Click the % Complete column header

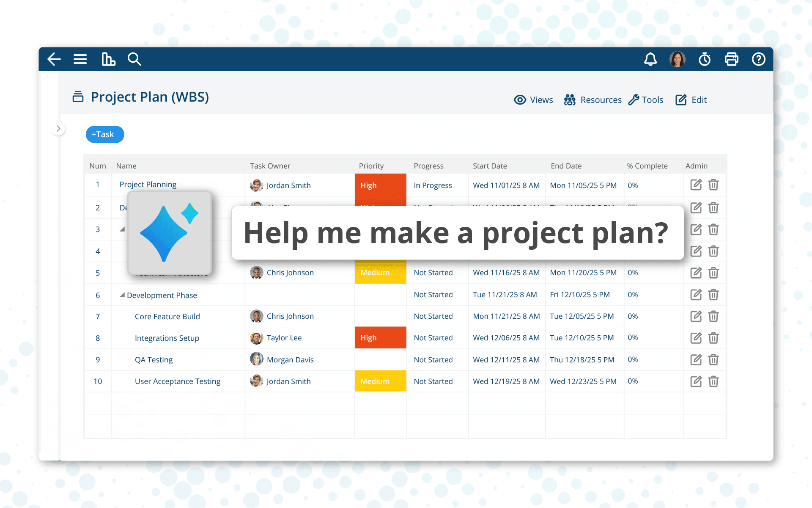coord(647,166)
